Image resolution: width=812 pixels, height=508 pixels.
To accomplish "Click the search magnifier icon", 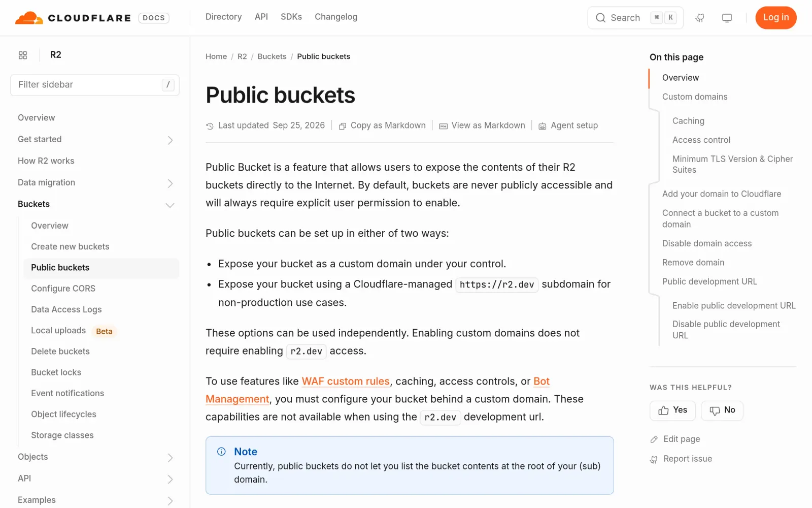I will [601, 18].
